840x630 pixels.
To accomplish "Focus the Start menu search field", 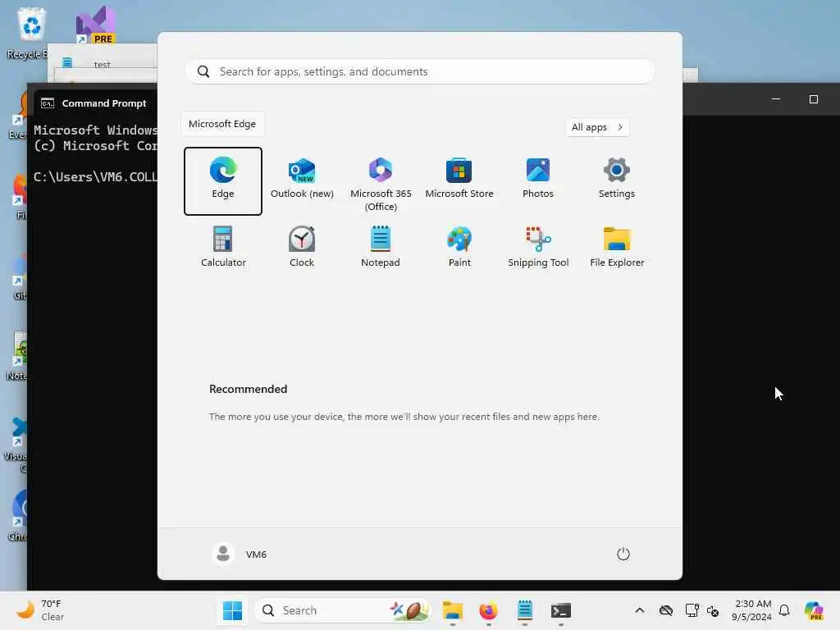I will pos(420,71).
